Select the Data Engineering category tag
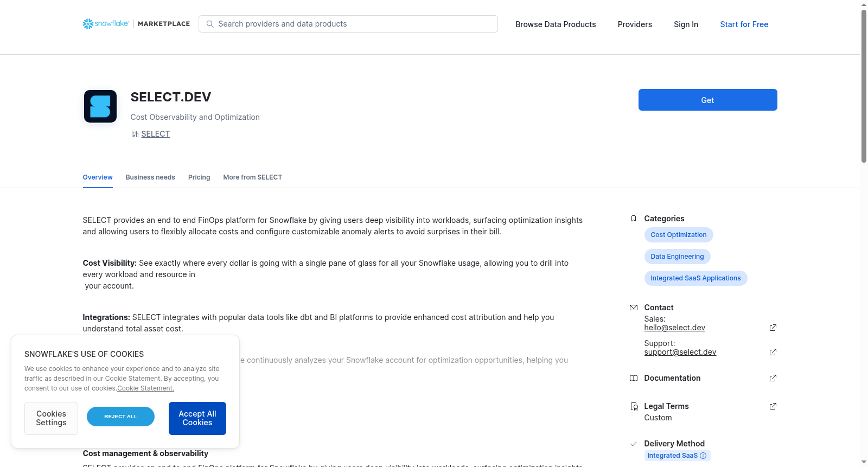The image size is (868, 467). (677, 257)
